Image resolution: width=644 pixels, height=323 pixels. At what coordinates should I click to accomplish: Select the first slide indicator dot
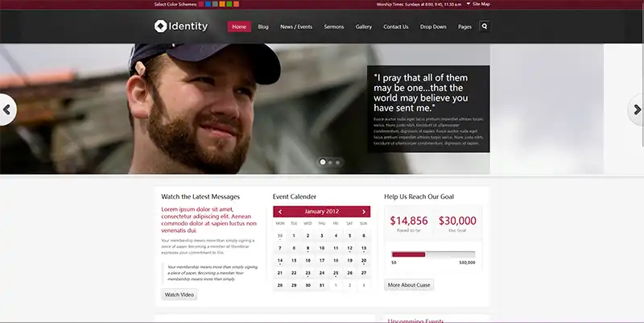[x=323, y=162]
